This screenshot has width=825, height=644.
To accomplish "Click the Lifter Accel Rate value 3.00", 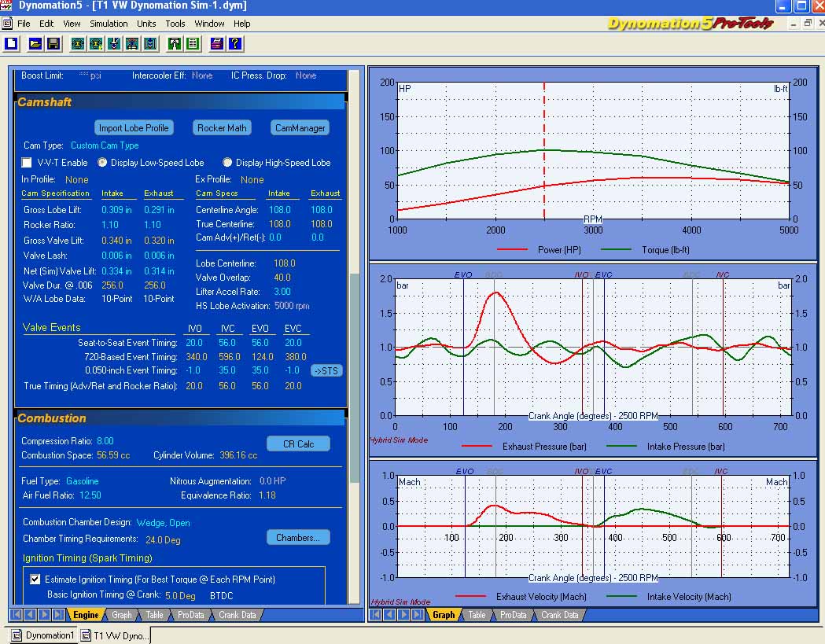I will pos(282,292).
